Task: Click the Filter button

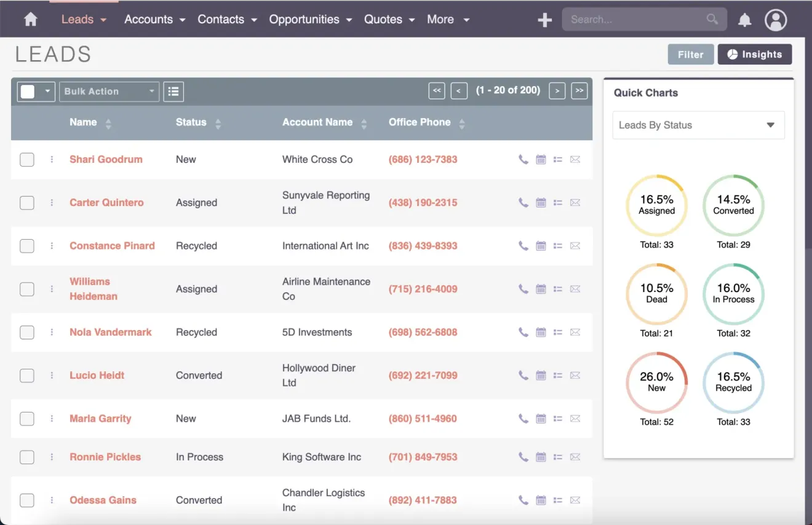Action: pyautogui.click(x=690, y=54)
